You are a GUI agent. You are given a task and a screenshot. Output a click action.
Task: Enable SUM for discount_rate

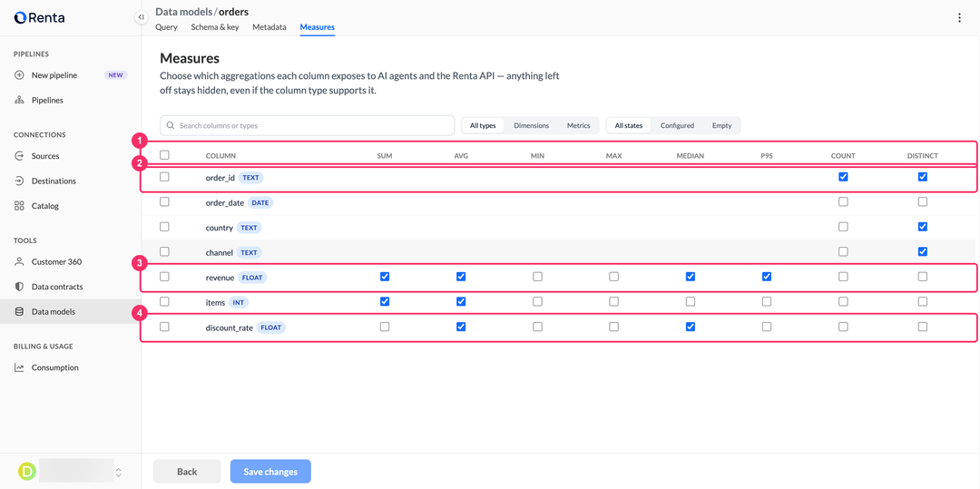point(385,327)
